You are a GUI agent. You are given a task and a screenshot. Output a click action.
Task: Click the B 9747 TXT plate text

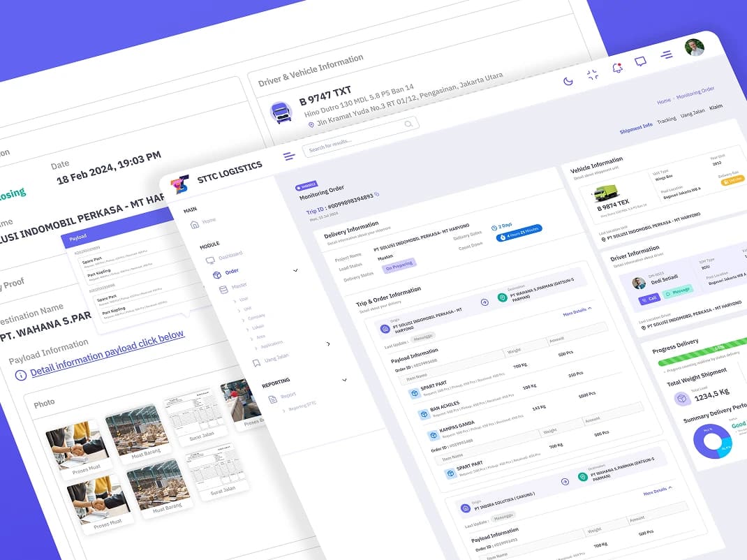click(x=325, y=96)
